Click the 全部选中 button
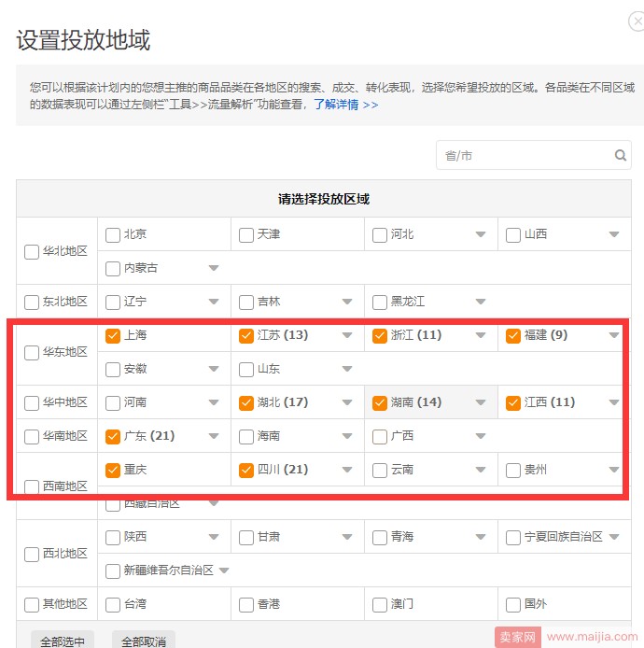The image size is (644, 648). (63, 641)
